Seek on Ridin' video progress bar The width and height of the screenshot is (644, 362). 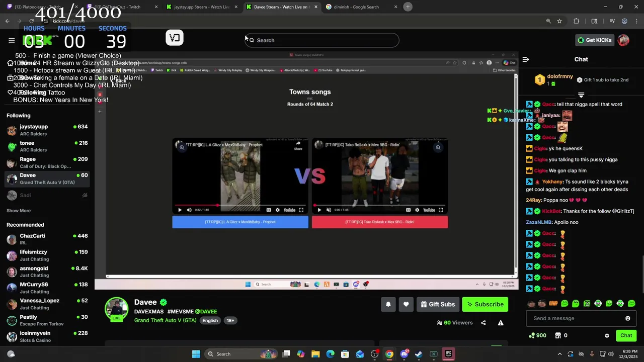[379, 205]
